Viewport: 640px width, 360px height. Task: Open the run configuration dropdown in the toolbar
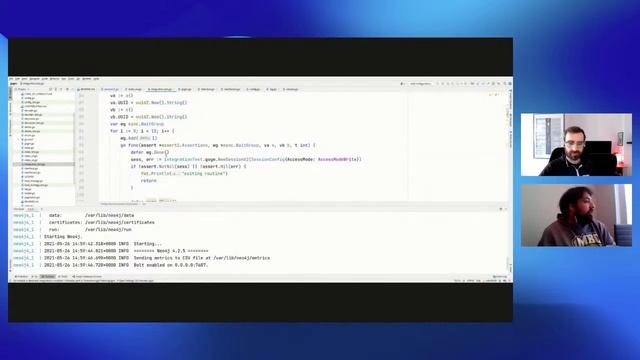coord(420,84)
